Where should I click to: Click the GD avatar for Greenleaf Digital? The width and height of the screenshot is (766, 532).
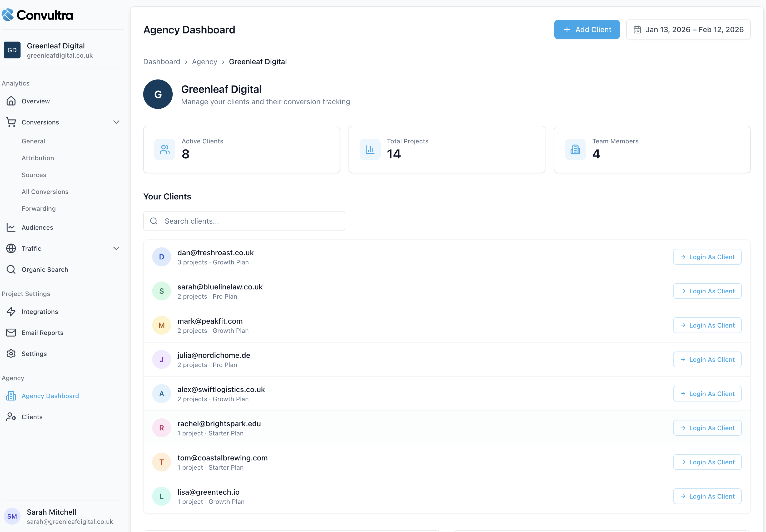[12, 50]
